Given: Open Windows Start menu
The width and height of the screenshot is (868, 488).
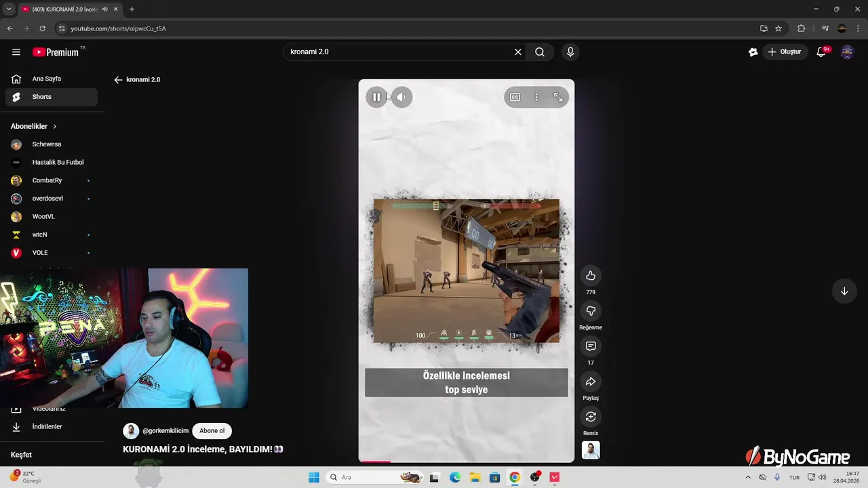Looking at the screenshot, I should coord(314,477).
